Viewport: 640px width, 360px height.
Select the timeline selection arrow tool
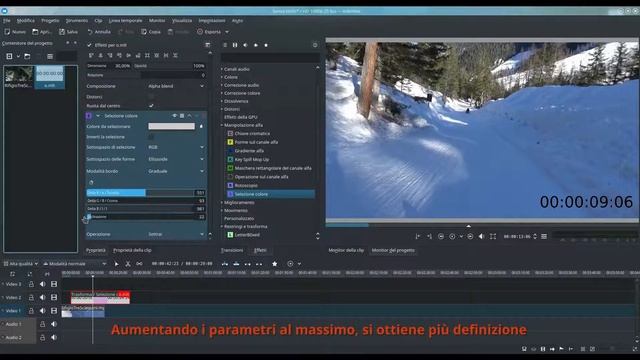[116, 264]
